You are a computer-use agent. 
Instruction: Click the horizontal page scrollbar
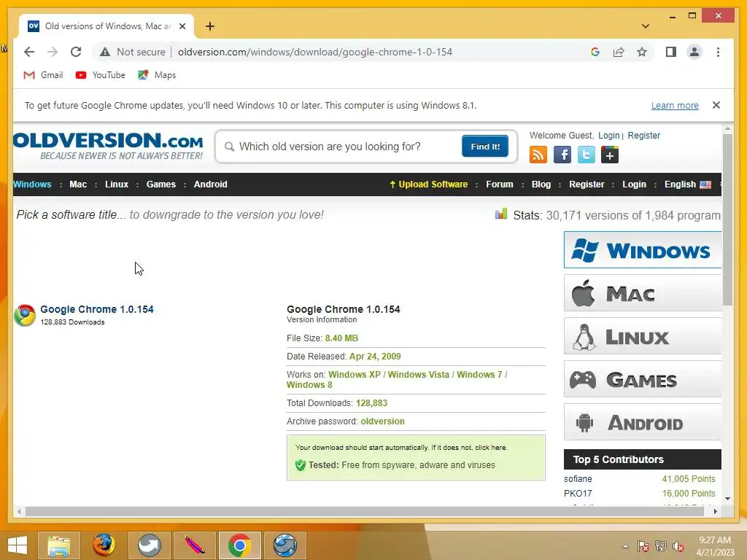(365, 511)
